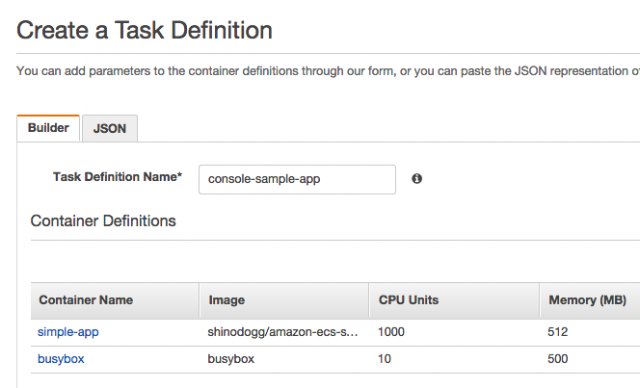Viewport: 640px width, 388px height.
Task: Click the Create a Task Definition title
Action: [x=144, y=30]
